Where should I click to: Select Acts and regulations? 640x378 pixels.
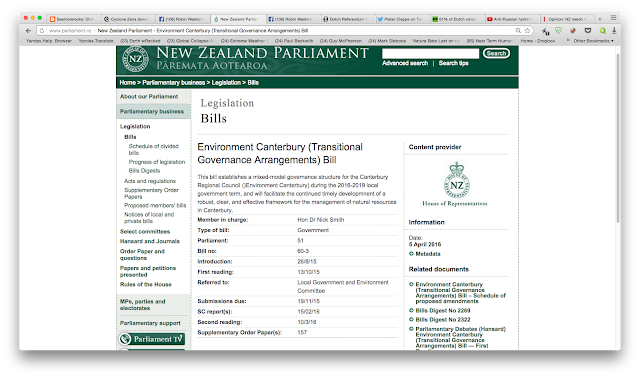point(150,181)
